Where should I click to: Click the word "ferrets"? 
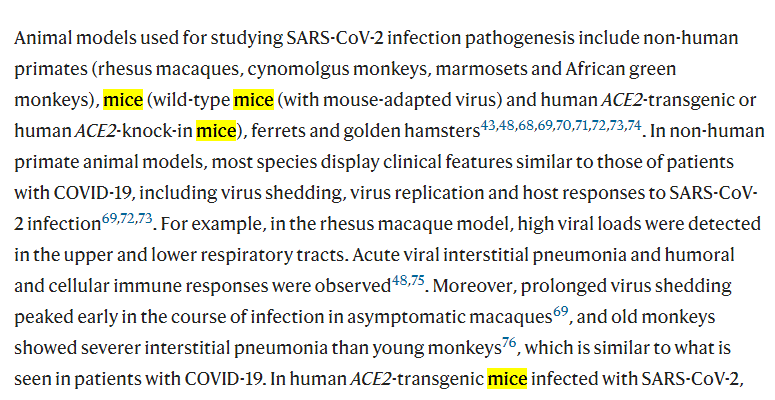270,131
